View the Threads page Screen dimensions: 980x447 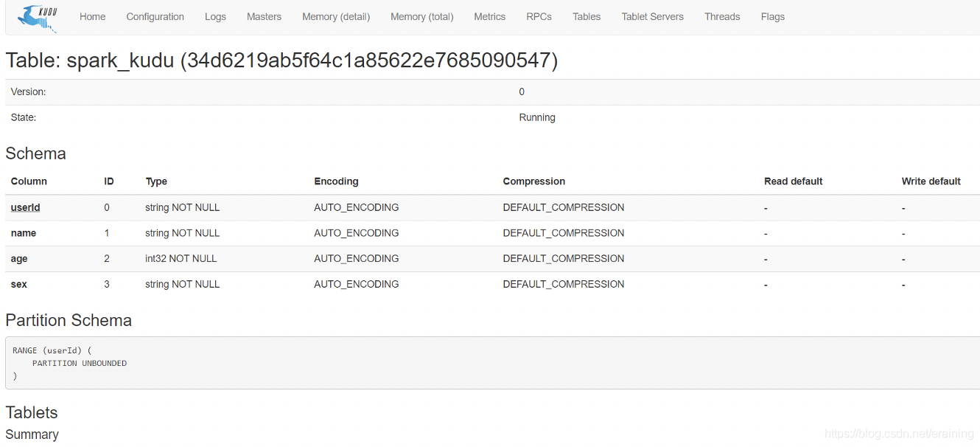(x=722, y=16)
